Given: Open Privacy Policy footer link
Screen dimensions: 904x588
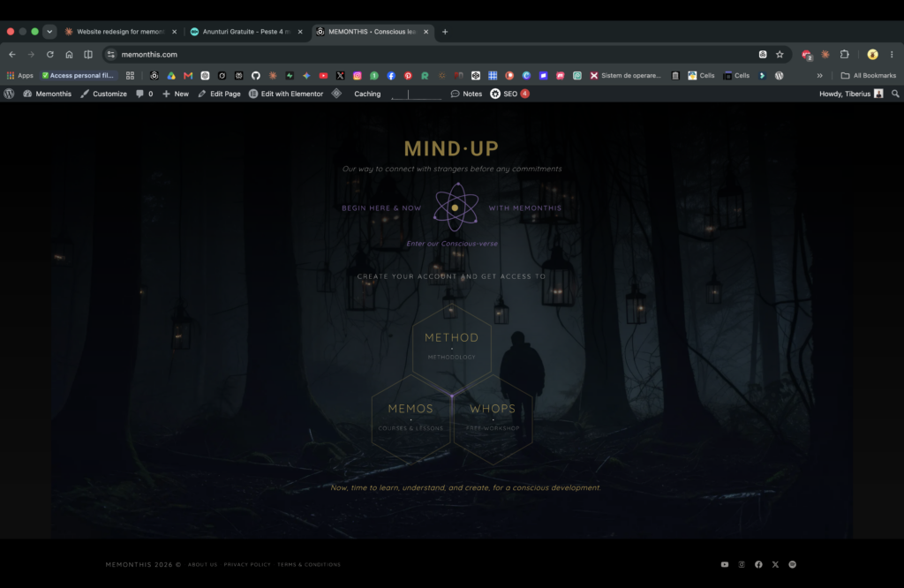Looking at the screenshot, I should point(247,564).
